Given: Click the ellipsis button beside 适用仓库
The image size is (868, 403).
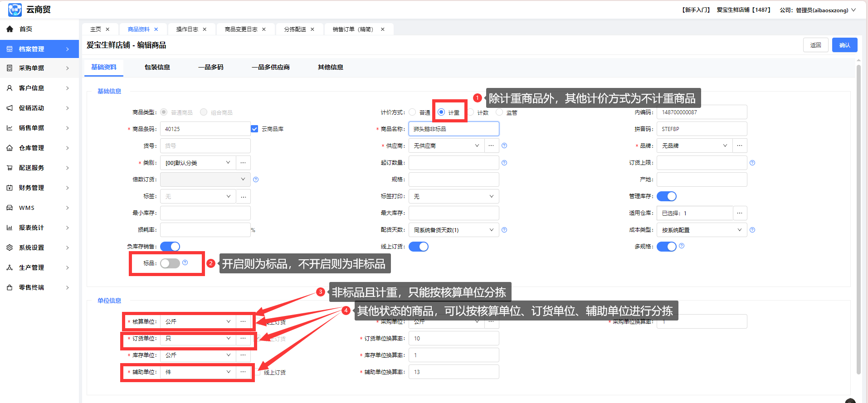Looking at the screenshot, I should pos(740,213).
